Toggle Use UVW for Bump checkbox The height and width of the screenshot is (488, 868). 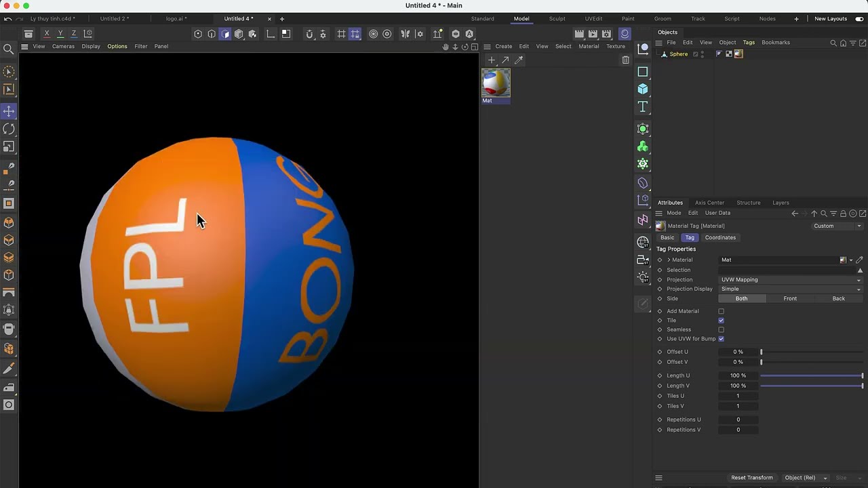point(721,339)
